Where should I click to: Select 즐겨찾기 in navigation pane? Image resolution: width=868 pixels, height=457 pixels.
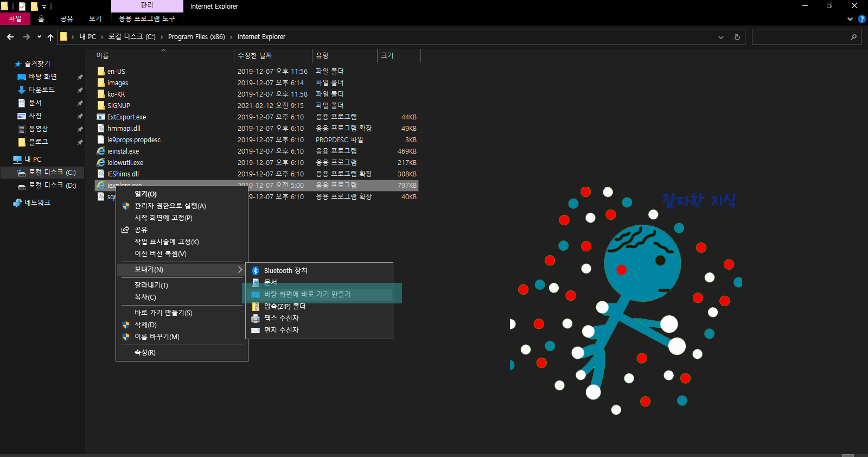[x=37, y=64]
